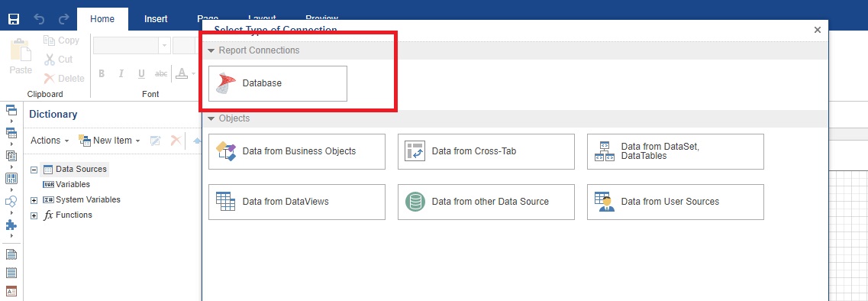Select Functions in the Dictionary tree
Viewport: 868px width, 301px height.
67,215
